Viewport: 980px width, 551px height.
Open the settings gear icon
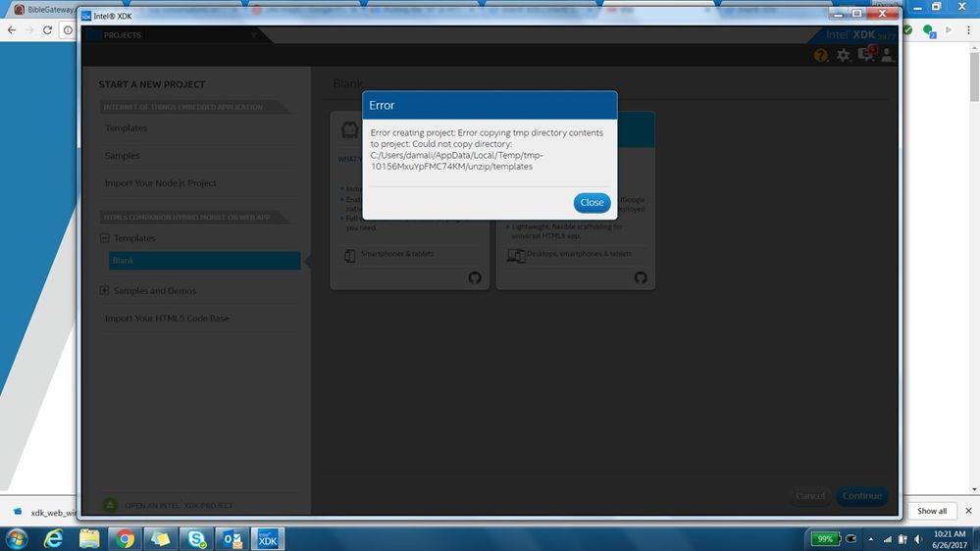[x=844, y=56]
